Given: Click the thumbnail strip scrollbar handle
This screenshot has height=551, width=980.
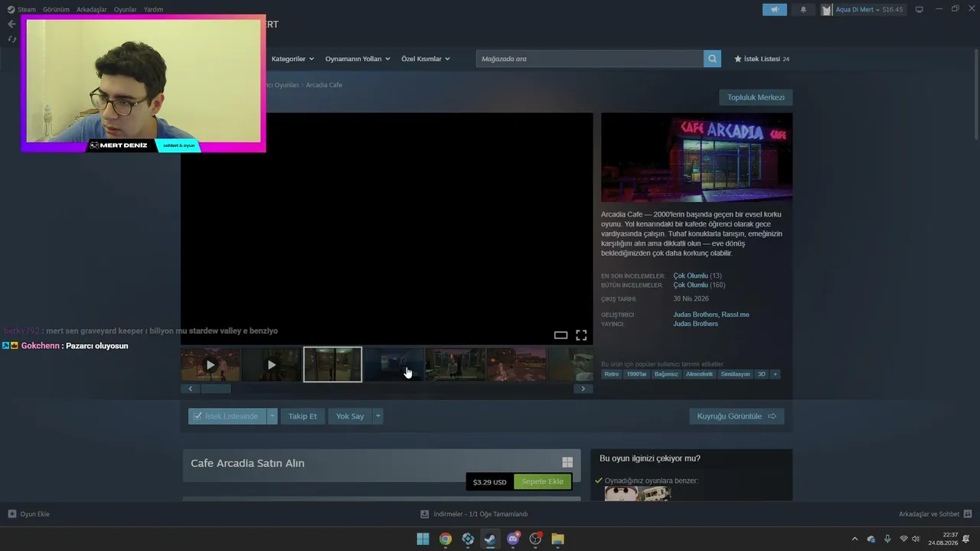Looking at the screenshot, I should click(x=215, y=389).
